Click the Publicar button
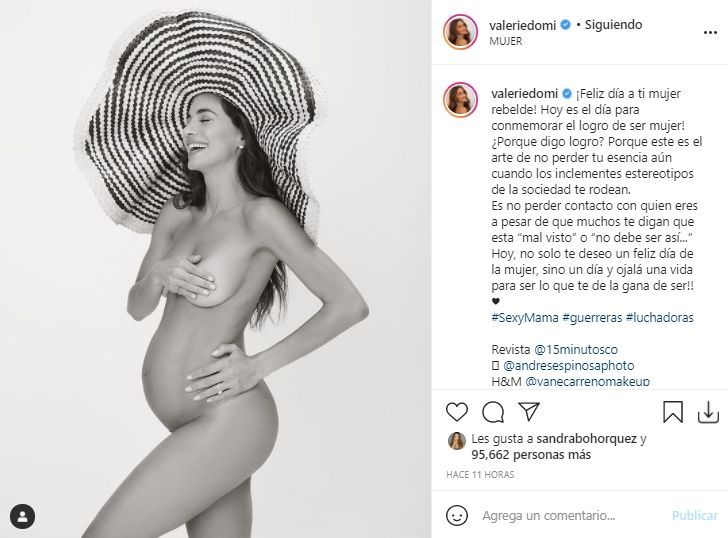 pos(695,515)
